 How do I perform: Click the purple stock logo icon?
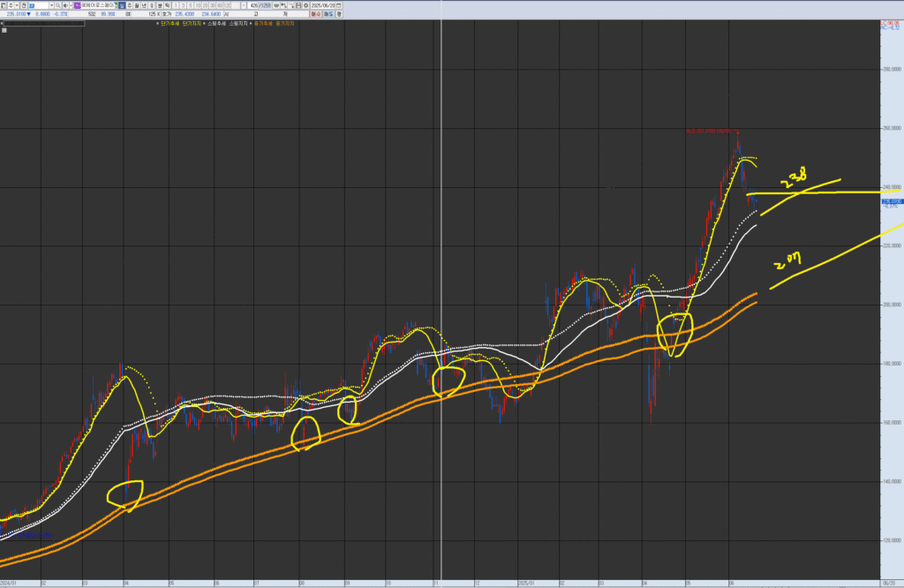(78, 5)
